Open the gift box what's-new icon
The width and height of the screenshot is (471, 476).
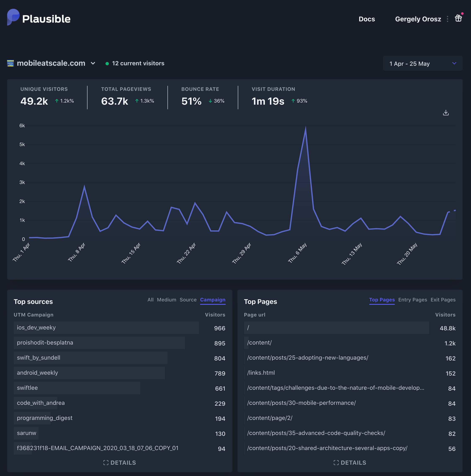click(x=458, y=18)
